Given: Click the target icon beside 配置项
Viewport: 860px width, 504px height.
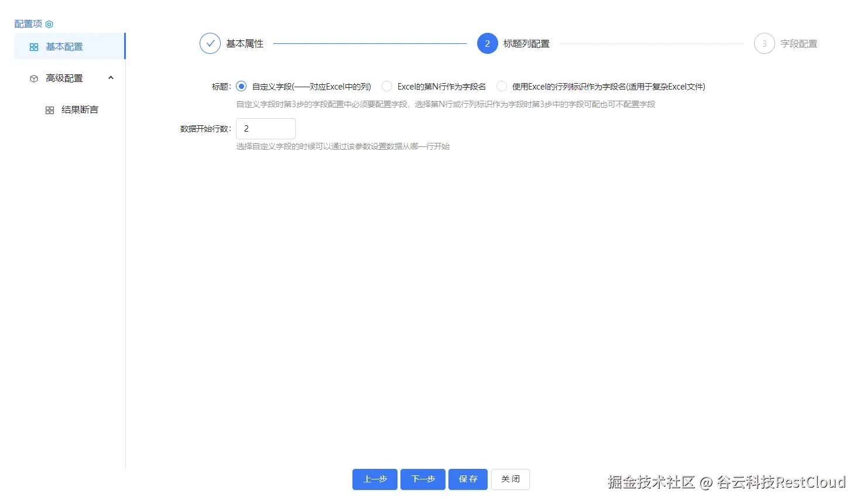Looking at the screenshot, I should 49,24.
